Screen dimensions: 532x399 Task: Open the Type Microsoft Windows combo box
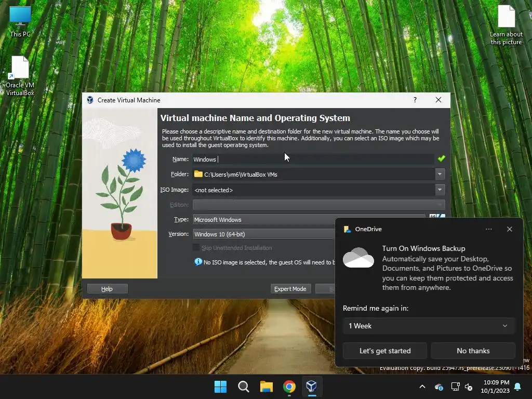tap(264, 220)
